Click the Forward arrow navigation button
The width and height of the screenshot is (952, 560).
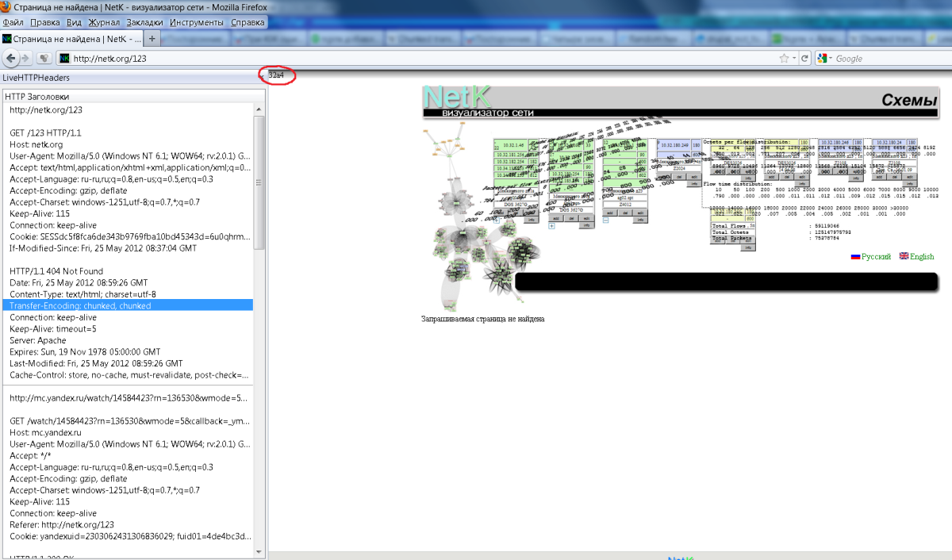(x=25, y=58)
